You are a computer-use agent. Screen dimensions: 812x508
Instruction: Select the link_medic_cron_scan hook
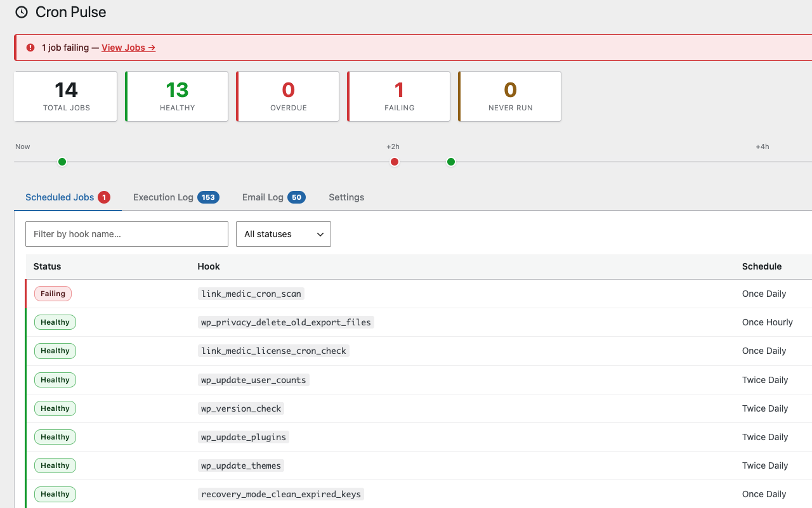click(251, 294)
